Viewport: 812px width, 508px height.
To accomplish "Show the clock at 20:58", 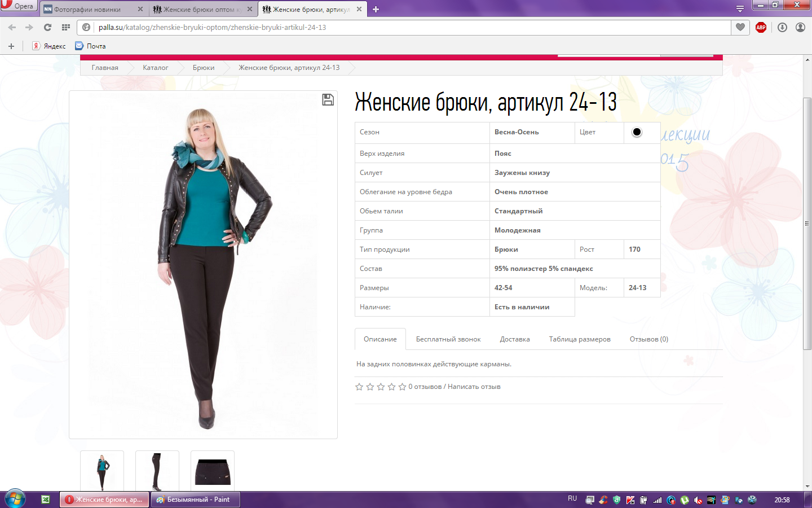I will [x=782, y=500].
